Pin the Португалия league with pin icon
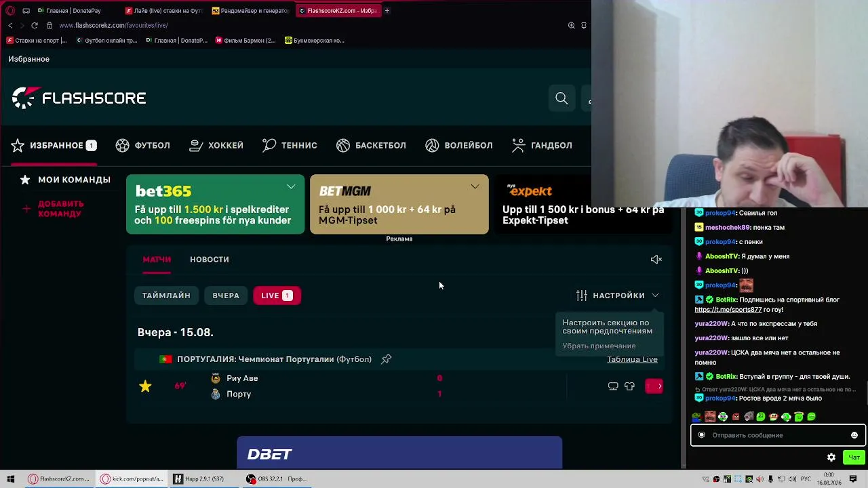This screenshot has width=868, height=488. click(x=386, y=359)
